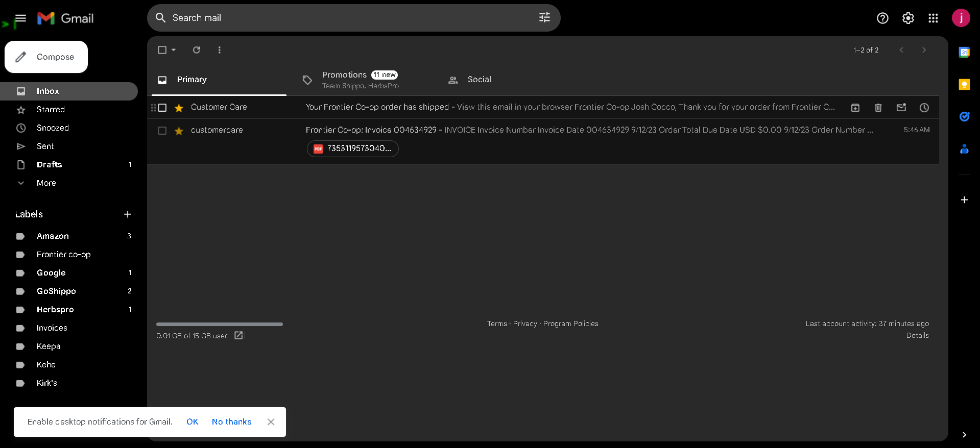This screenshot has width=980, height=448.
Task: Go to older page arrow
Action: 924,50
